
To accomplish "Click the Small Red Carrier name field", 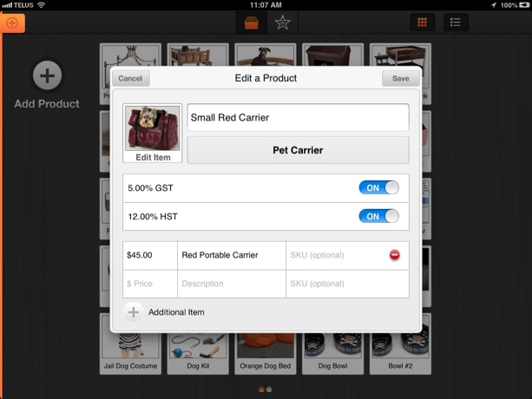I will [x=298, y=117].
